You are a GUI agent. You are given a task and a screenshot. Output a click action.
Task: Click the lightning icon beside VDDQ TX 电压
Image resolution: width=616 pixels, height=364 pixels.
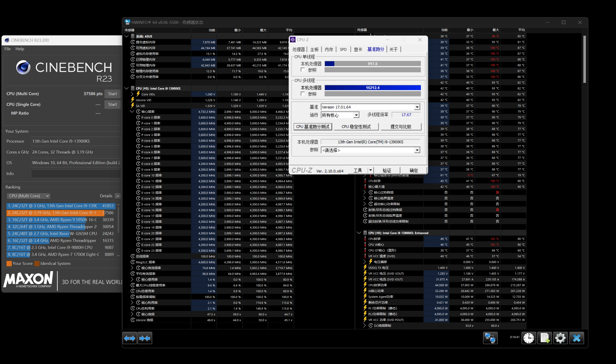click(x=365, y=268)
